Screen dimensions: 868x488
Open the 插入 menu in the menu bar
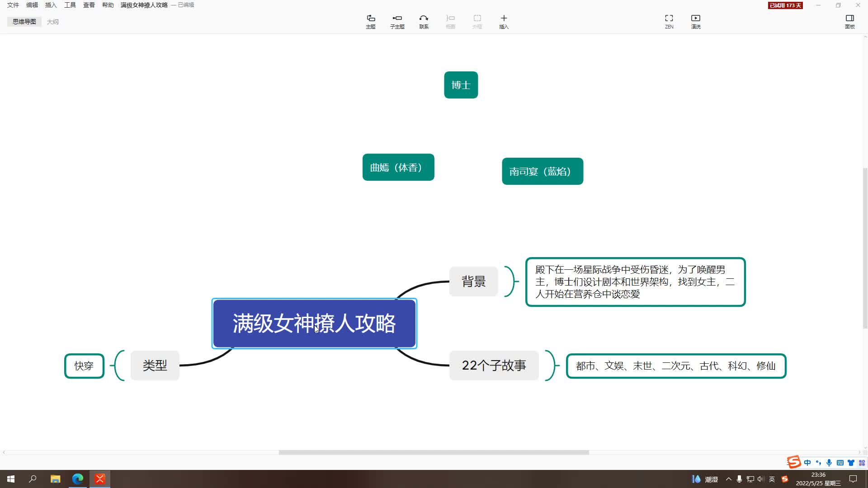tap(51, 5)
